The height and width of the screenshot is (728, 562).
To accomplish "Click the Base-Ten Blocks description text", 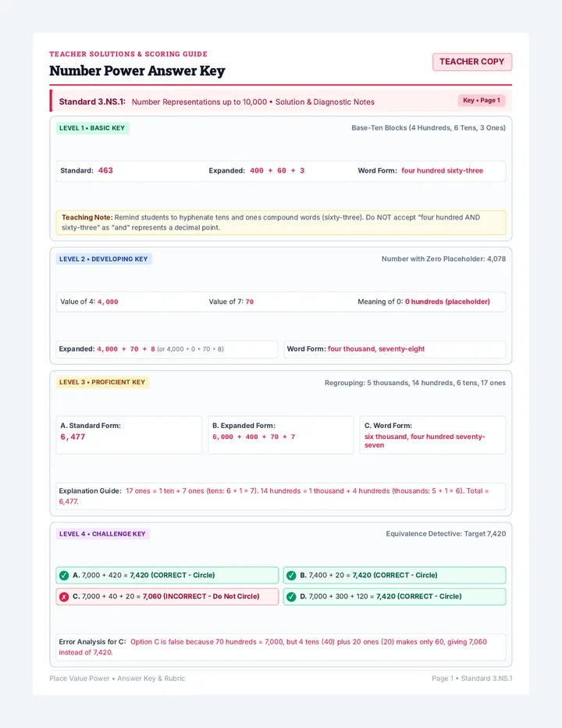I will 429,127.
